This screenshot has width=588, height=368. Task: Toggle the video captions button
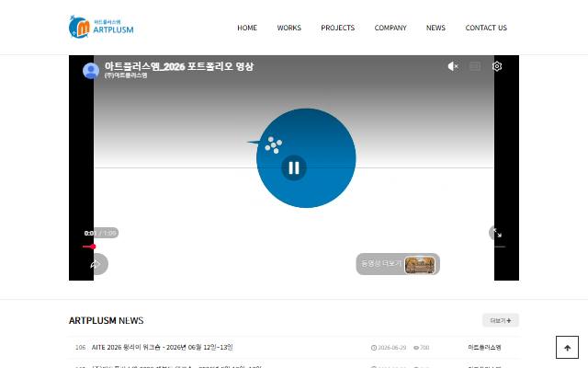pyautogui.click(x=475, y=66)
